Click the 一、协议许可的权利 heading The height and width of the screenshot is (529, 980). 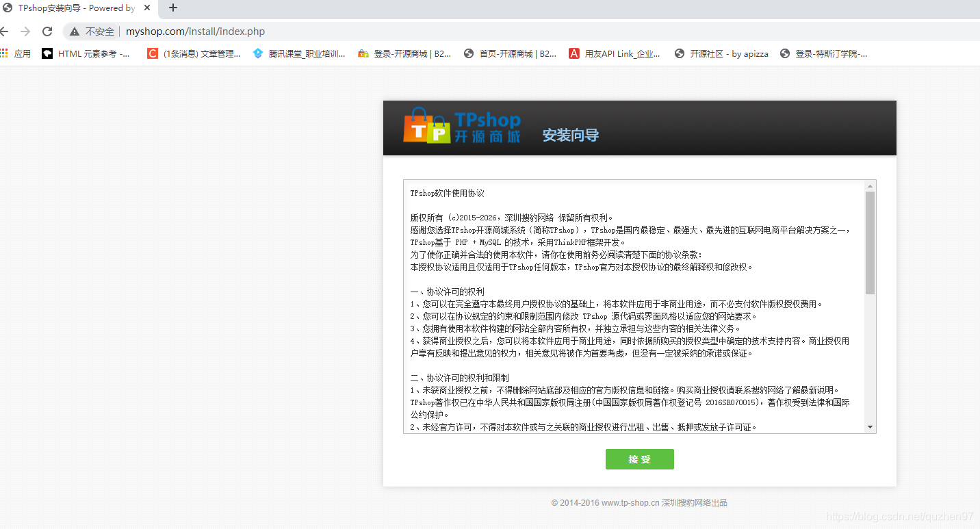[x=448, y=292]
